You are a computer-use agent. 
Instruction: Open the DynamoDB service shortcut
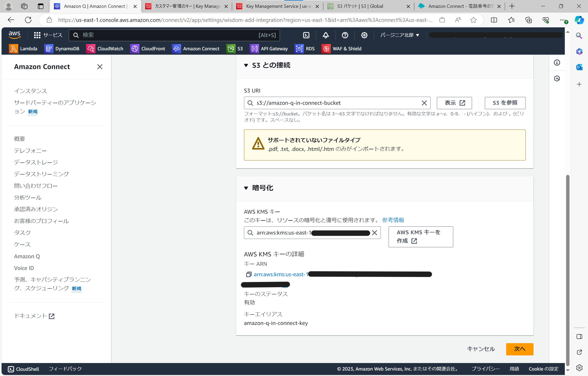62,48
